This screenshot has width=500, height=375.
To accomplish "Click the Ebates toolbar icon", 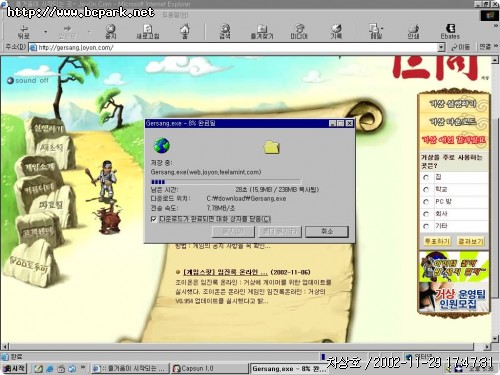I will [x=450, y=31].
